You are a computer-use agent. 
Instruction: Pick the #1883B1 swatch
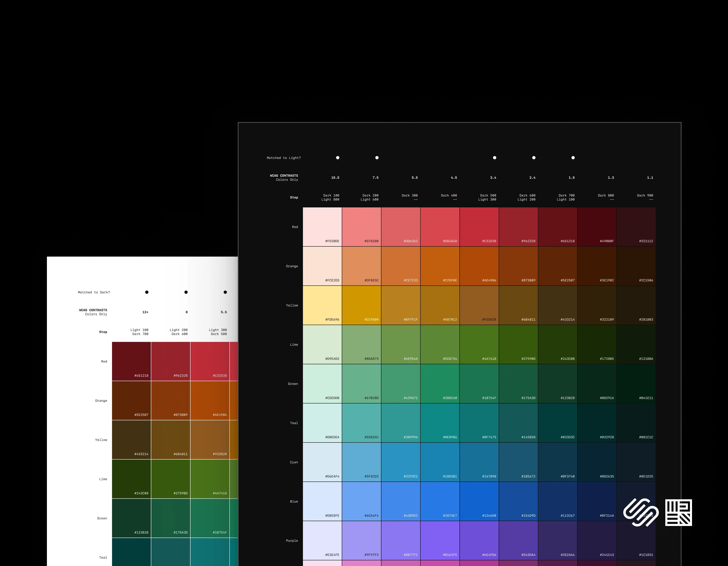440,462
